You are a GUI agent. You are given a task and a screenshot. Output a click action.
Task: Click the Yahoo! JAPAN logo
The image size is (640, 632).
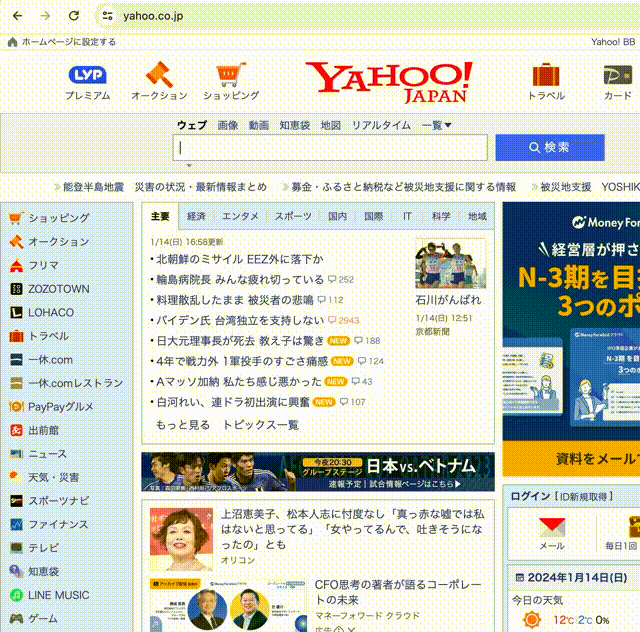[x=389, y=82]
